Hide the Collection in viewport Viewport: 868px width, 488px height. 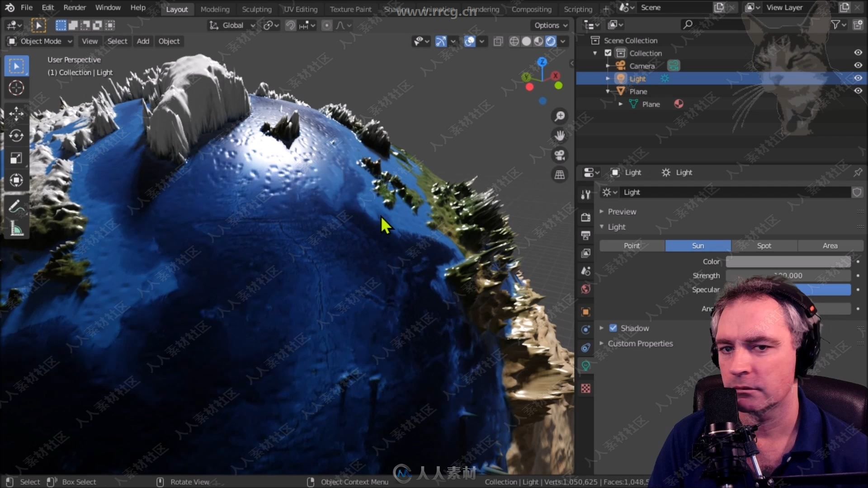click(x=858, y=53)
